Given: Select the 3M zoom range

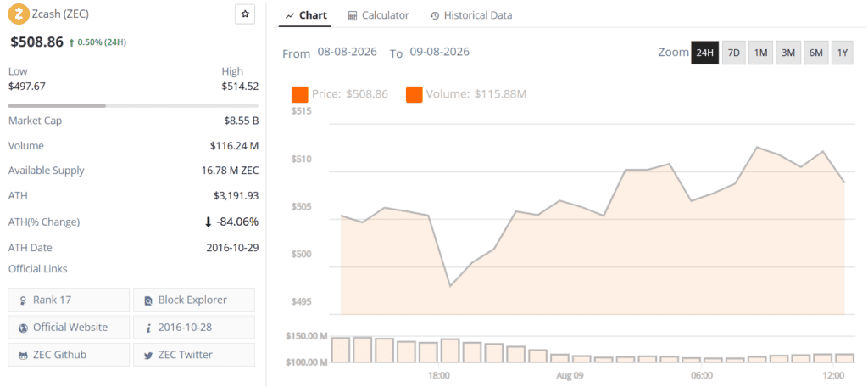Looking at the screenshot, I should click(x=788, y=53).
